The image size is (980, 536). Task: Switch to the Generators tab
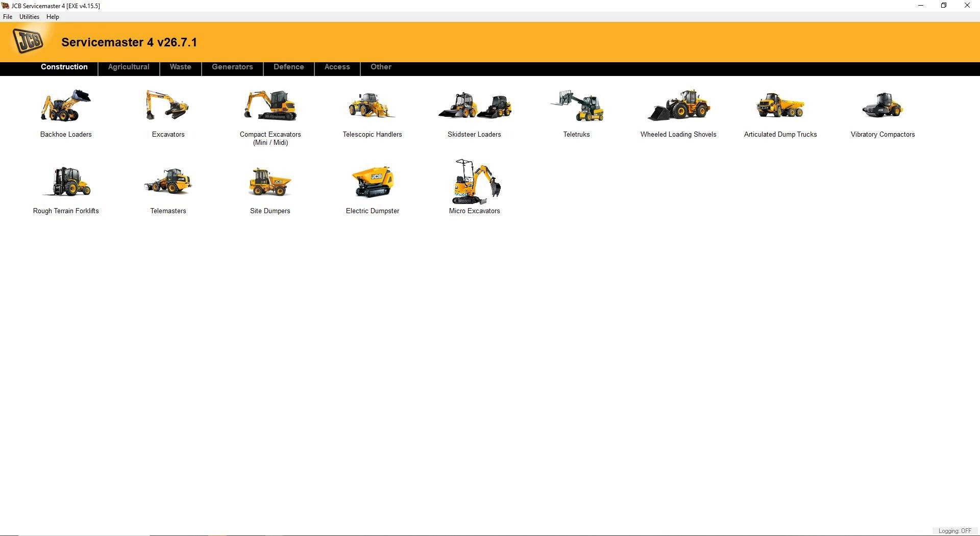232,67
